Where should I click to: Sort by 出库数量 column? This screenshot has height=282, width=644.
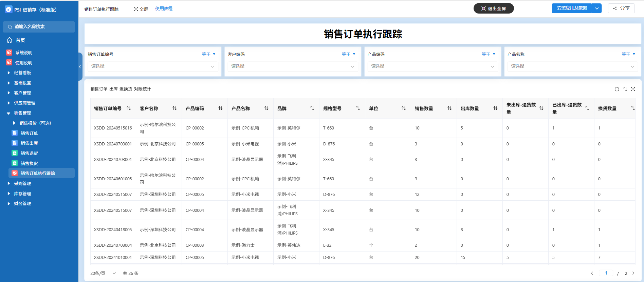coord(495,108)
